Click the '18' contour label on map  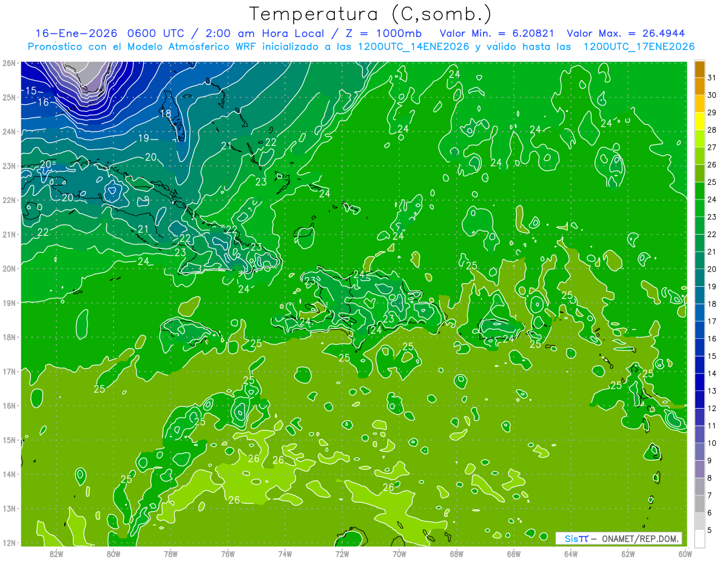[166, 113]
